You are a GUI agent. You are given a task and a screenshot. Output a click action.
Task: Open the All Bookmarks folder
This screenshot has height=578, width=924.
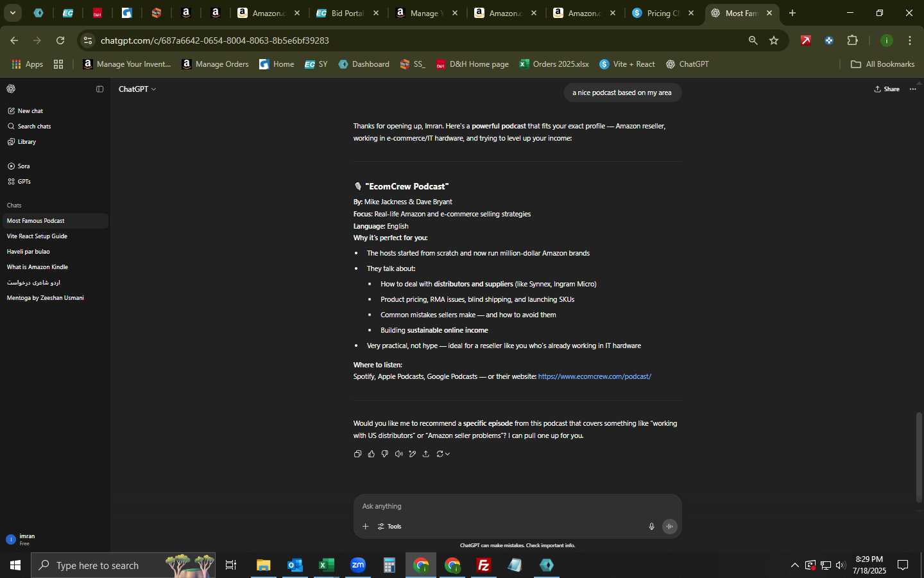882,64
